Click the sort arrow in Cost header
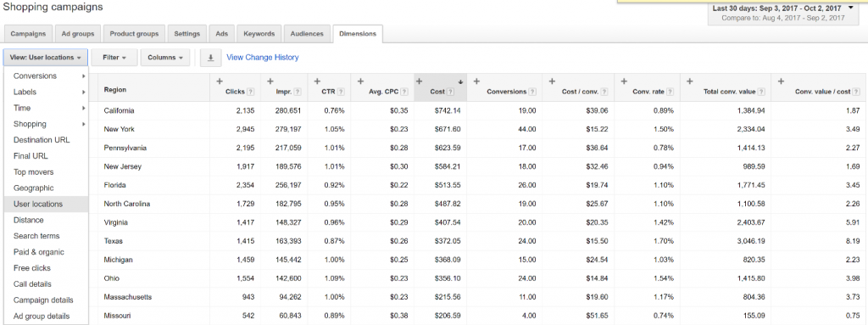This screenshot has width=868, height=325. (x=460, y=81)
